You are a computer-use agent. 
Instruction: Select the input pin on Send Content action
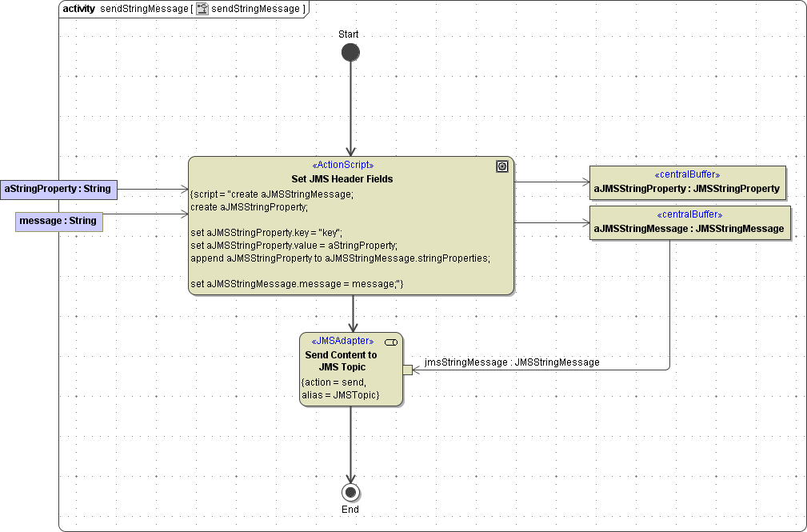(407, 370)
